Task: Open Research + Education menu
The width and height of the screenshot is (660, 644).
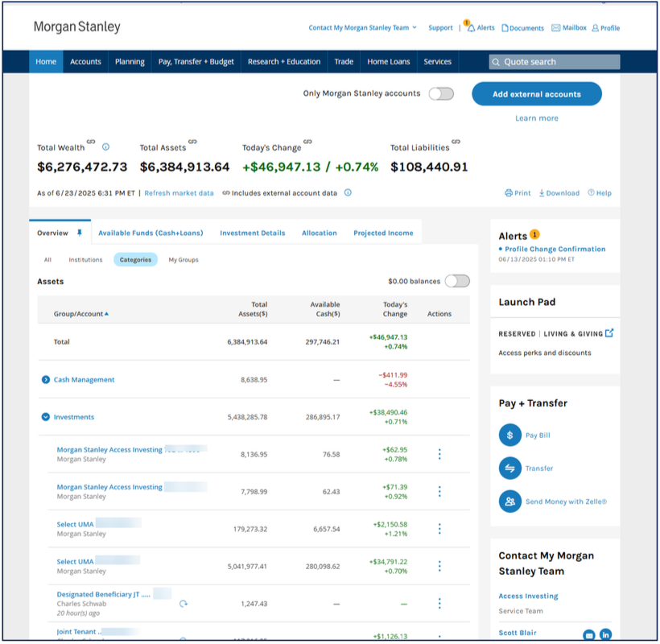Action: 284,62
